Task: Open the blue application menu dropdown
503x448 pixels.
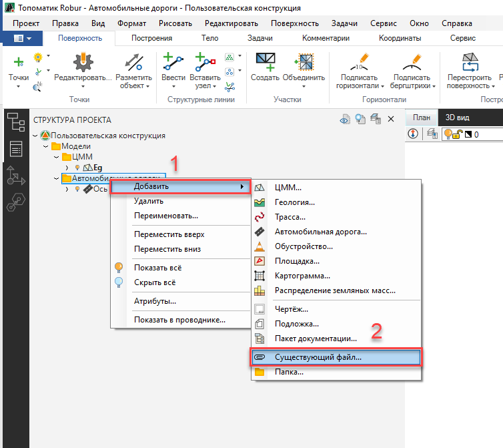Action: [x=23, y=38]
